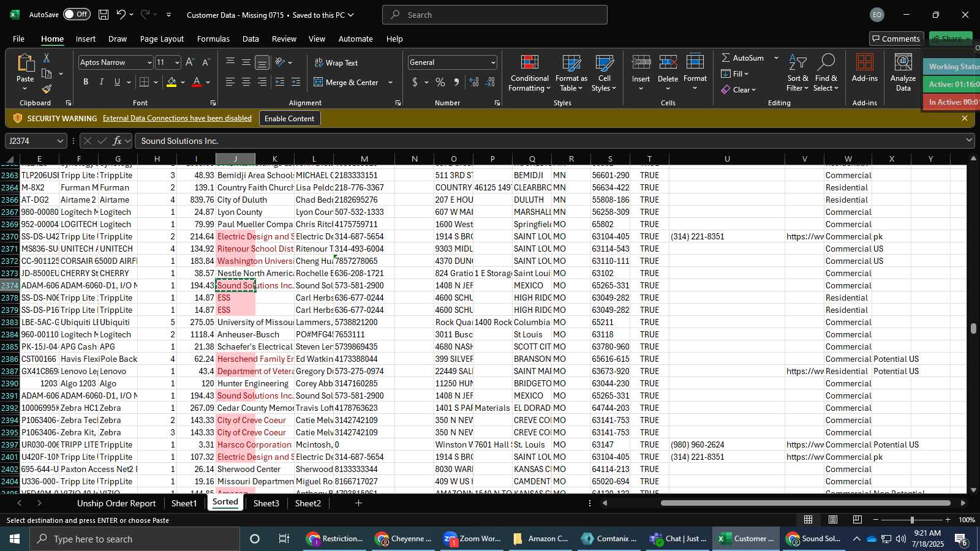Expand the Name Box dropdown arrow
Image resolution: width=980 pixels, height=551 pixels.
point(59,141)
